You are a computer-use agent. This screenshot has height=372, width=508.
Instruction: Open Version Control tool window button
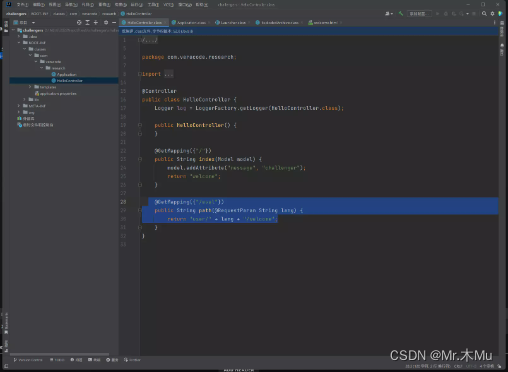(x=28, y=360)
